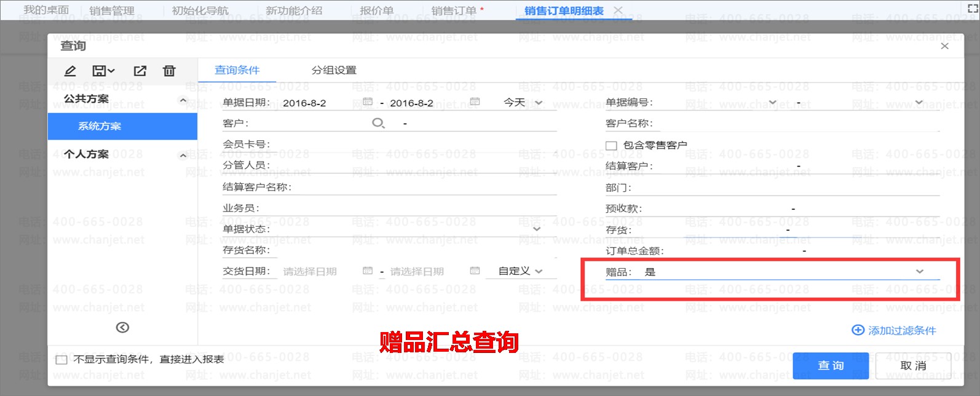Click 交货日期 end 请选择日期 field
Screen dimensions: 980x396
coord(417,271)
